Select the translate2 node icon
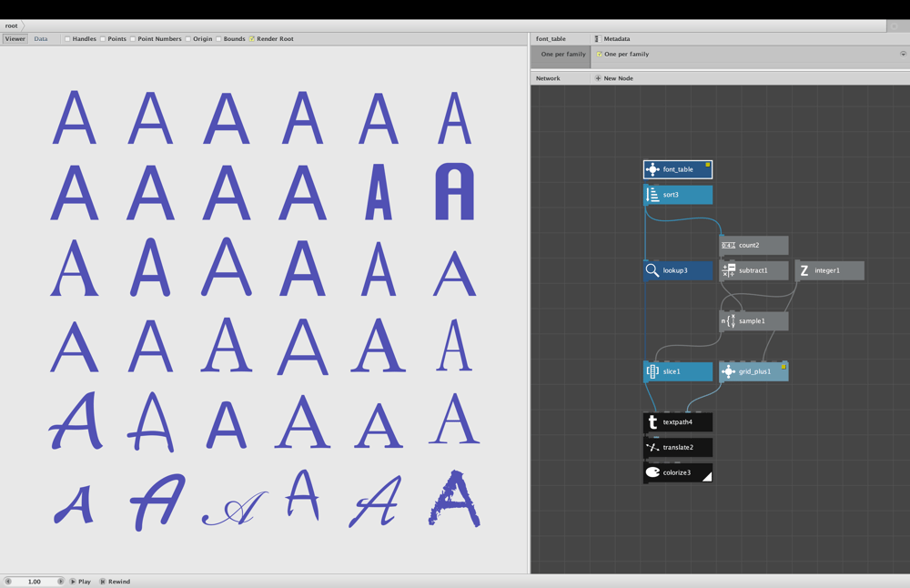 (x=652, y=447)
